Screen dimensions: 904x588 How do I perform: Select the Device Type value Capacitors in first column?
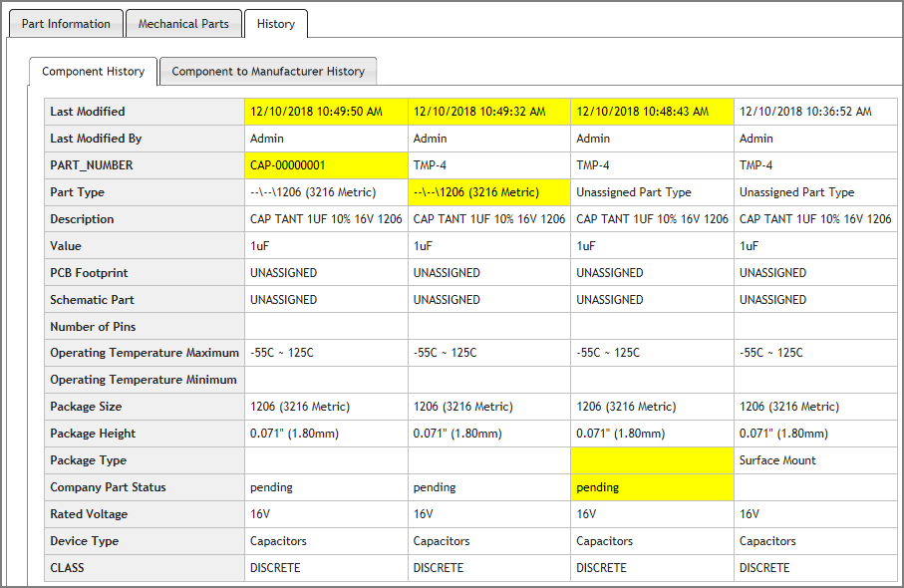276,540
